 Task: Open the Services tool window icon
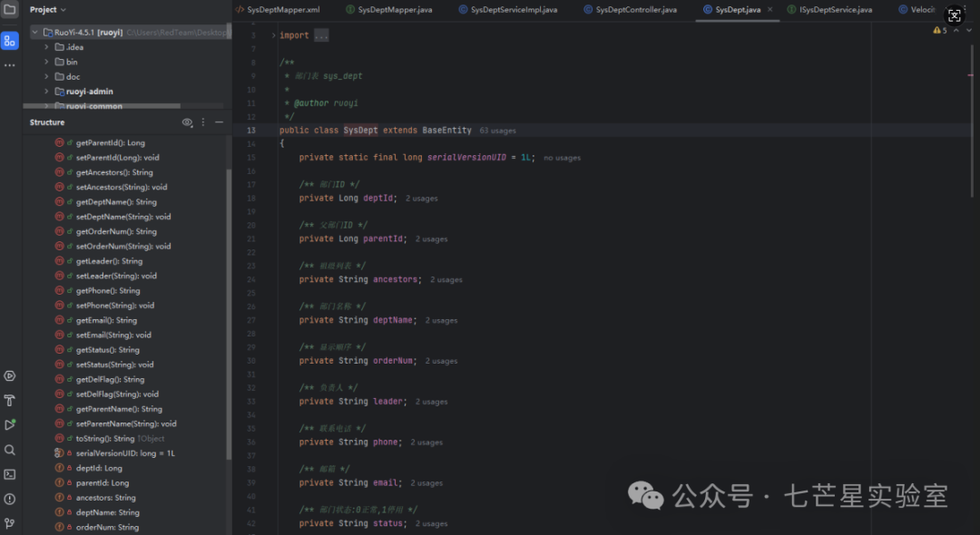[x=9, y=375]
